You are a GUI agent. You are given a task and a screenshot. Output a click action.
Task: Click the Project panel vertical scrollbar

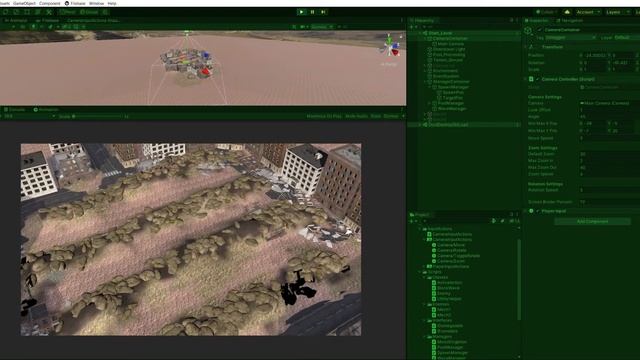519,280
